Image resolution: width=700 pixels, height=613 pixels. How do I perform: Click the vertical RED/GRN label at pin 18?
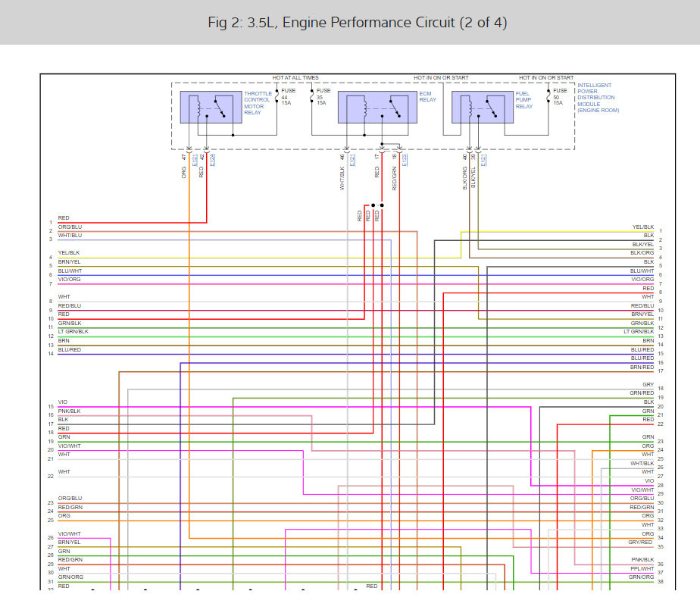394,179
